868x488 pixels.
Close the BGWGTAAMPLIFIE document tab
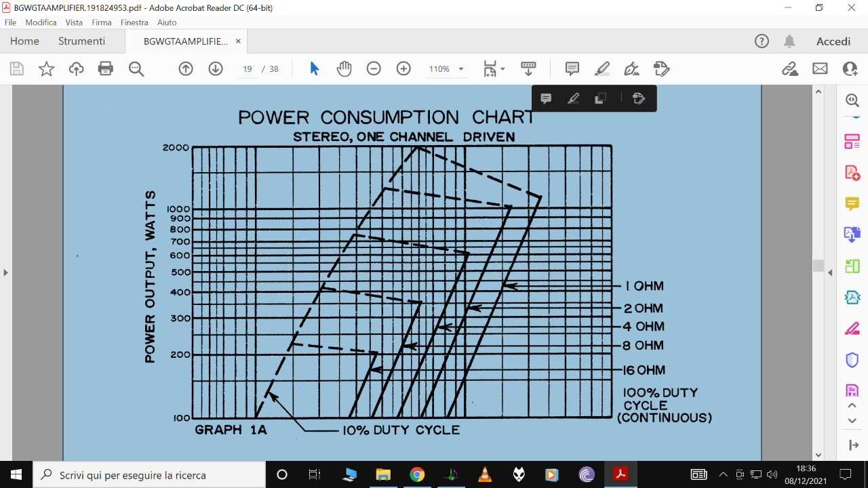click(238, 41)
